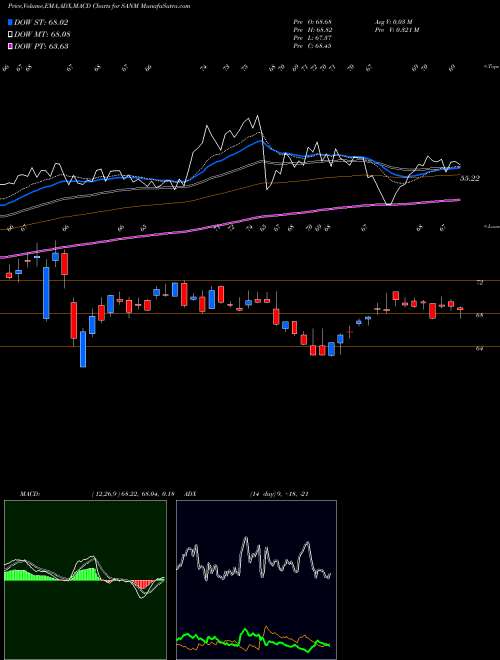Click the 72 price axis label

479,283
